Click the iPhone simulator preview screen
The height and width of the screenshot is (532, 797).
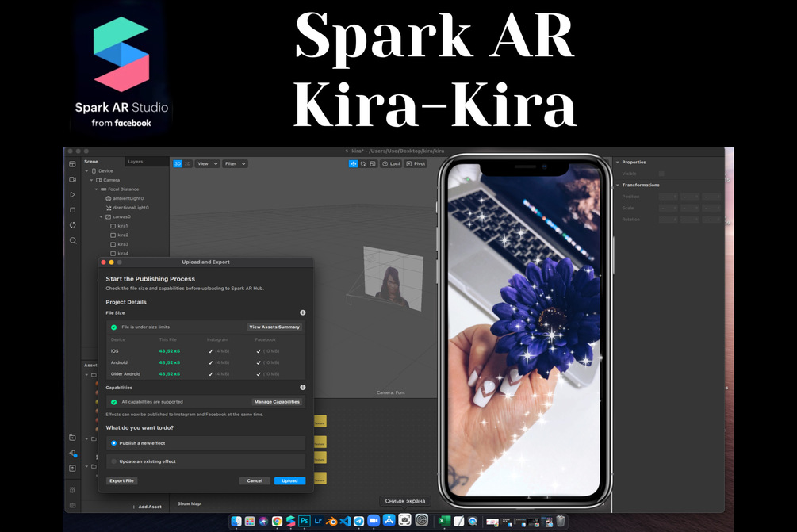[524, 329]
